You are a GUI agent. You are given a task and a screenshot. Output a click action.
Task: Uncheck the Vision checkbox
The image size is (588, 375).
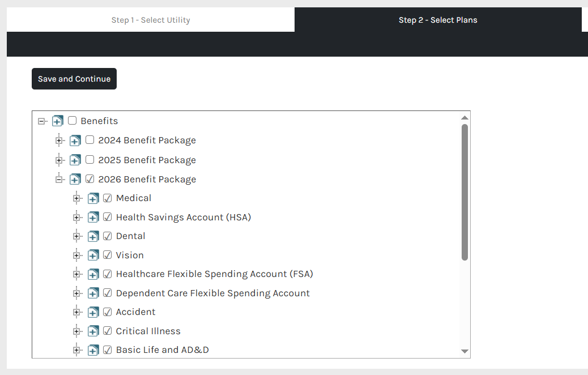pyautogui.click(x=107, y=255)
